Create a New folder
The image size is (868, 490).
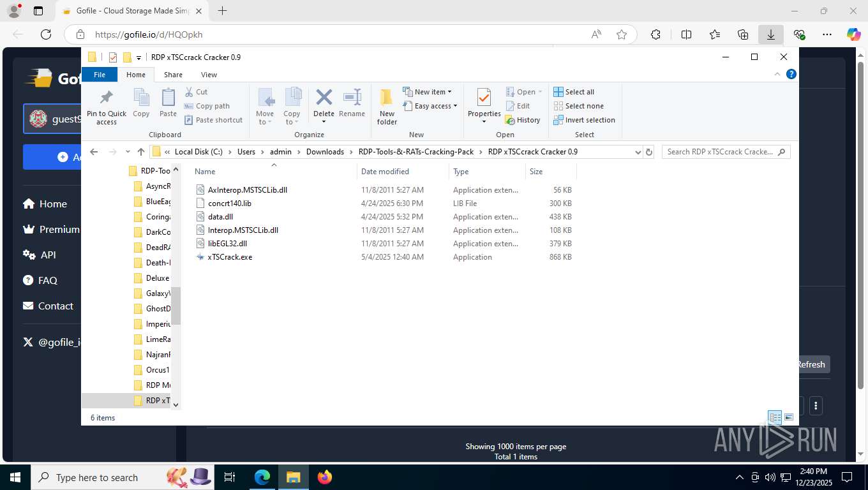click(387, 107)
